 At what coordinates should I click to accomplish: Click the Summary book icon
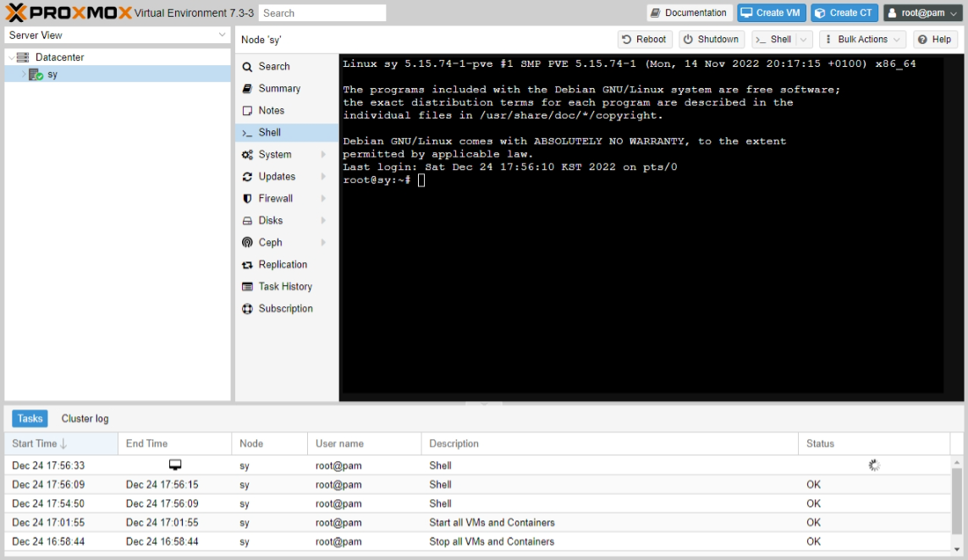click(247, 88)
